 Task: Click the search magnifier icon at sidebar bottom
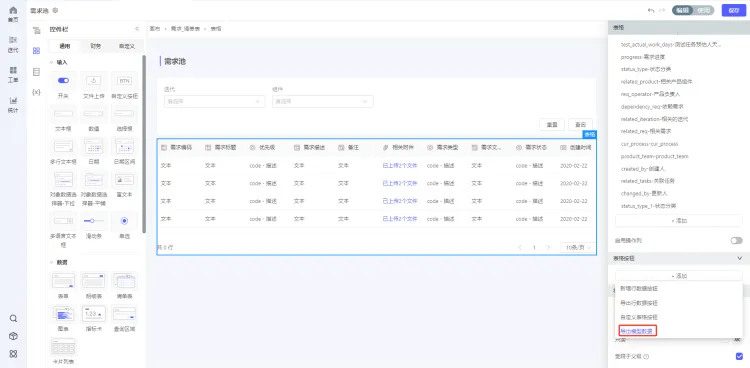(x=13, y=318)
